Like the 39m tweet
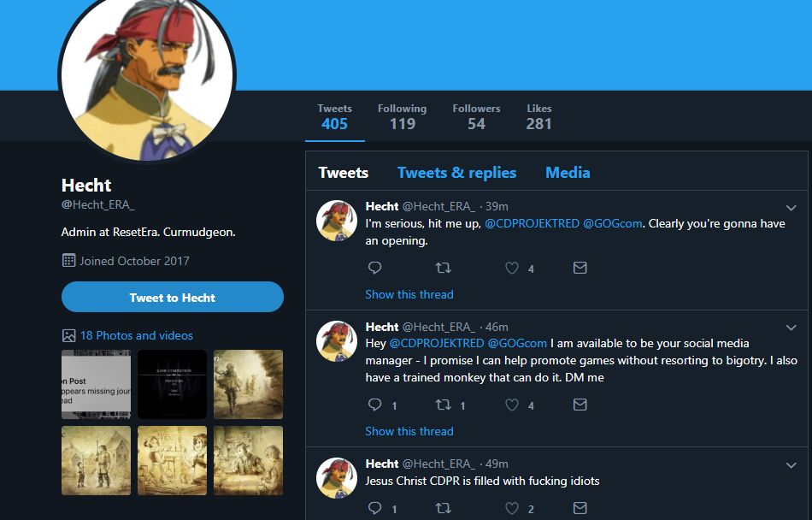Viewport: 812px width, 520px height. (x=512, y=268)
